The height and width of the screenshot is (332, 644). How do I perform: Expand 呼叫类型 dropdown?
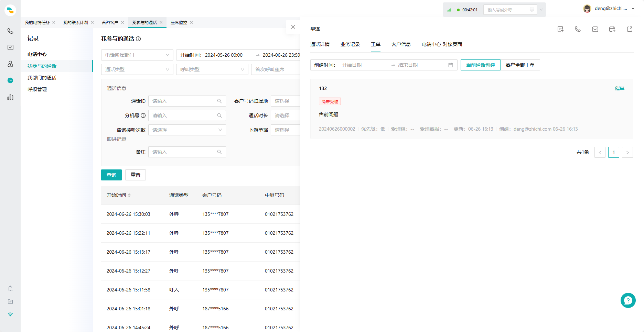tap(212, 69)
